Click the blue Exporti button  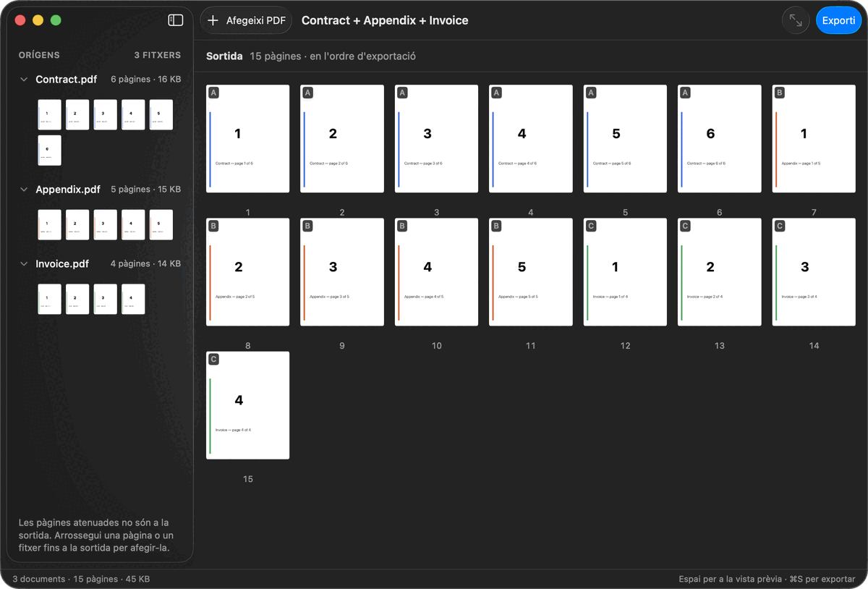click(838, 20)
